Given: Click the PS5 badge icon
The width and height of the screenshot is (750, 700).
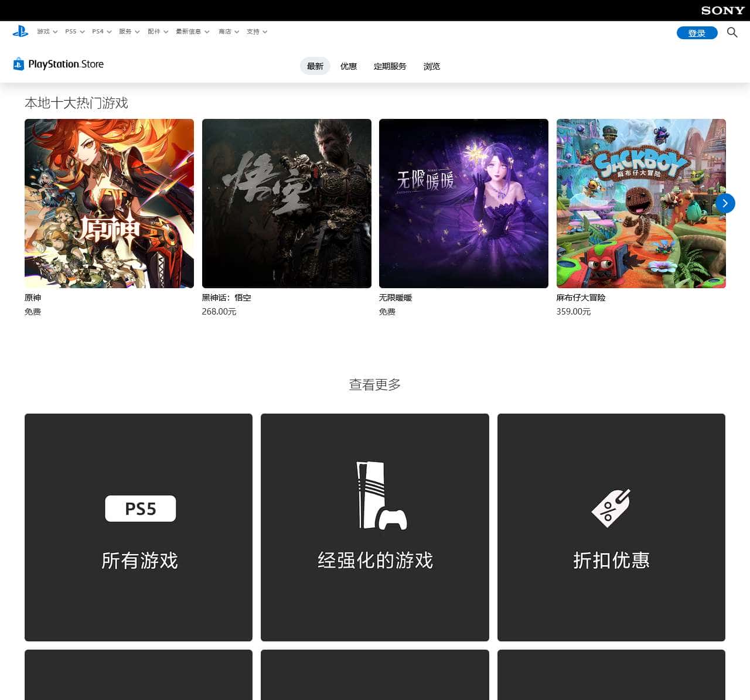Looking at the screenshot, I should 141,508.
